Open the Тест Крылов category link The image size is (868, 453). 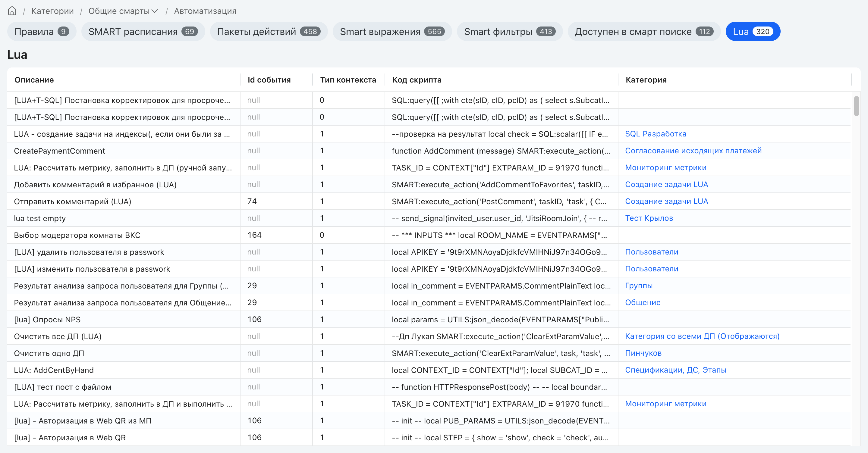[649, 218]
